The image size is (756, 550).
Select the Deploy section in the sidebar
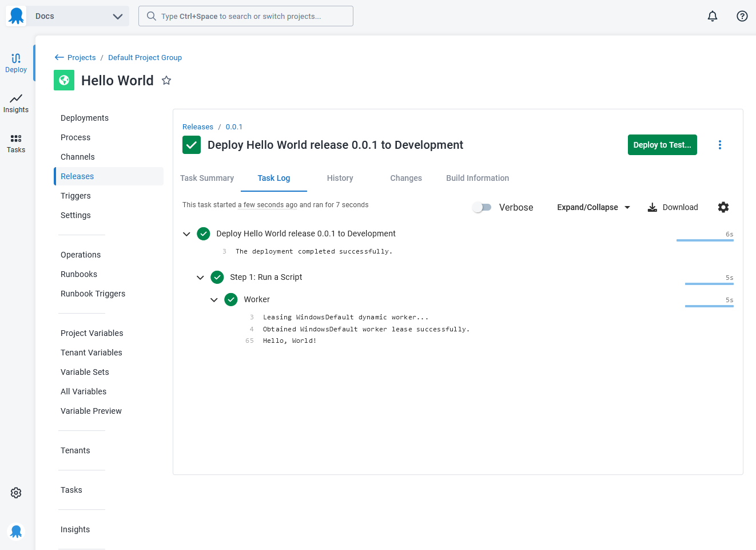(x=15, y=63)
